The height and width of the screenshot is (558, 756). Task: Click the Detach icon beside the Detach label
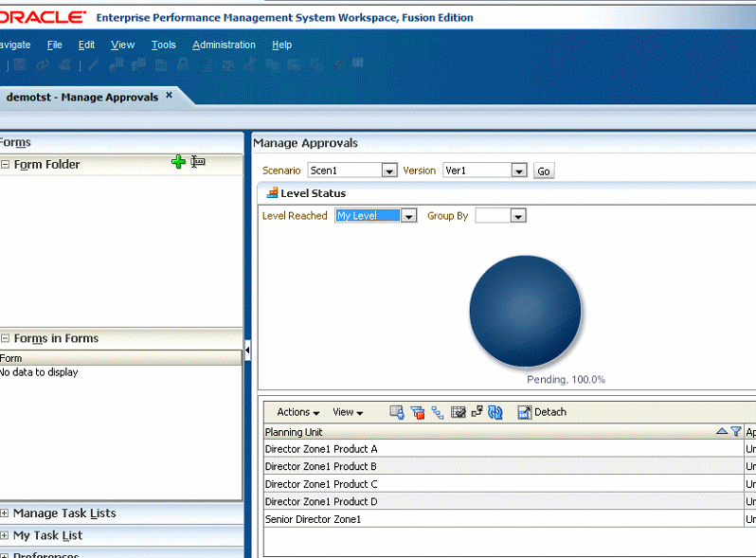click(524, 412)
